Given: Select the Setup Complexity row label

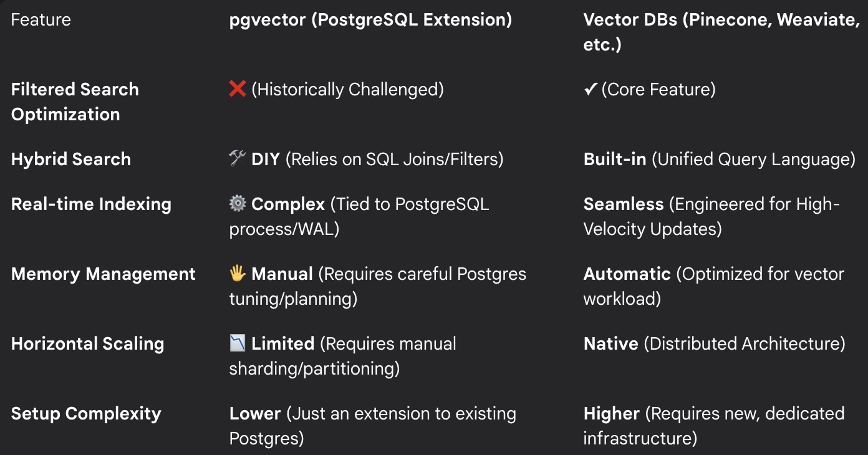Looking at the screenshot, I should [86, 414].
